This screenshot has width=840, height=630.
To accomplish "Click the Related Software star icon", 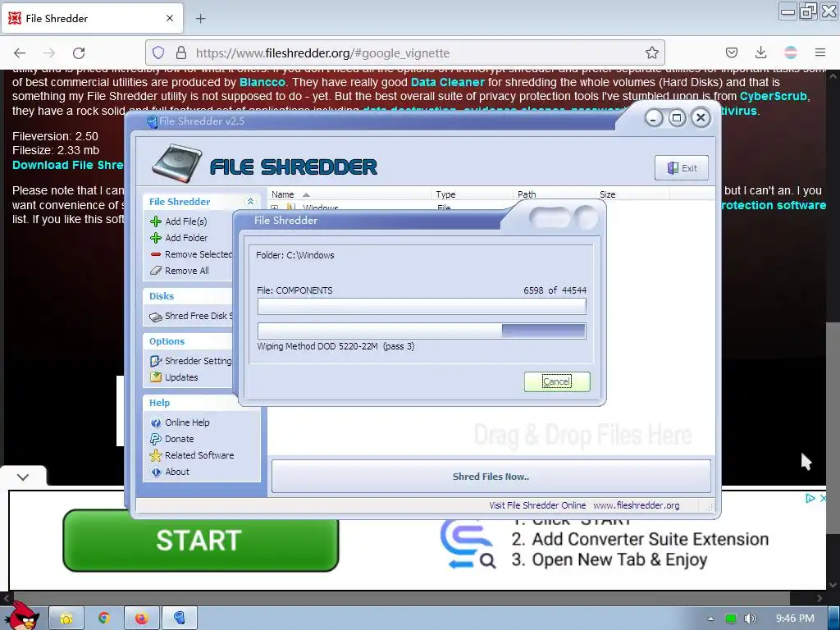I will [x=156, y=455].
